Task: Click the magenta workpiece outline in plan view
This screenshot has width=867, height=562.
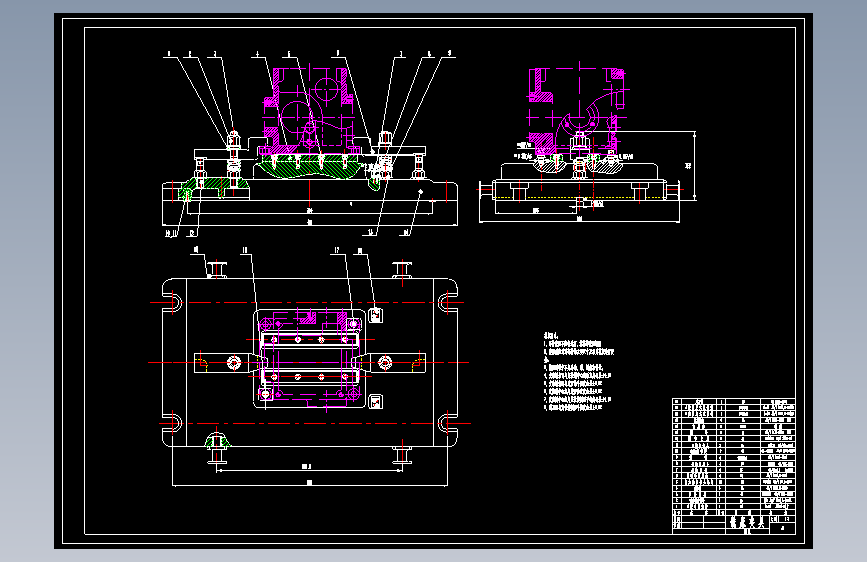Action: coord(310,360)
